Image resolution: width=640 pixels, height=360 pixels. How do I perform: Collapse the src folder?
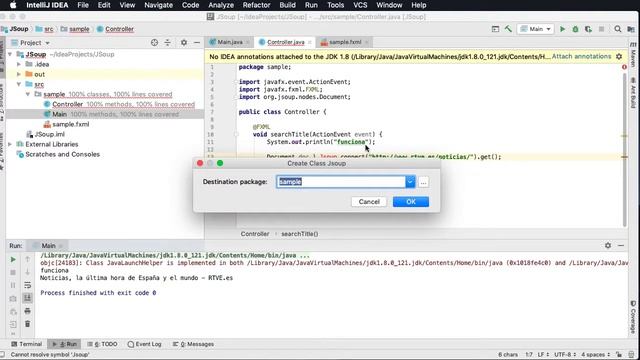(19, 84)
